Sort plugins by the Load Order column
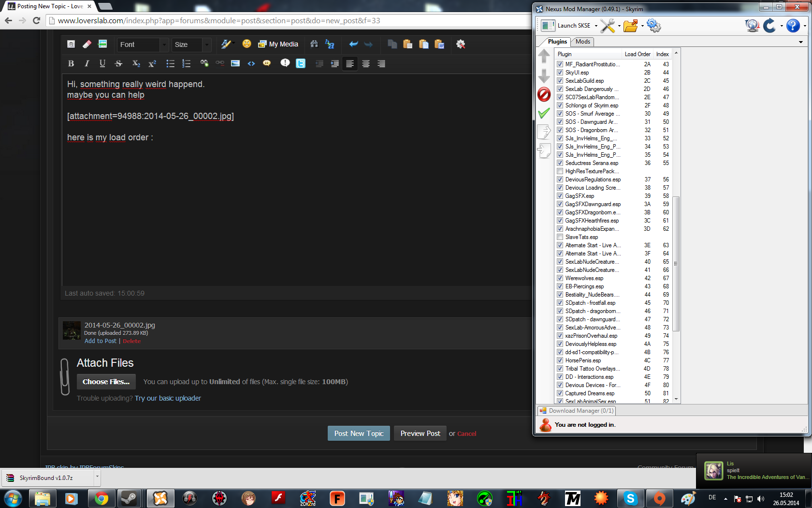This screenshot has width=812, height=508. [637, 54]
